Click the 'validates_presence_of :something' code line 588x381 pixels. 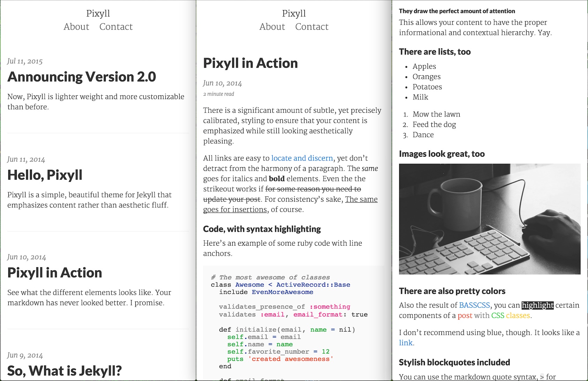pos(285,307)
